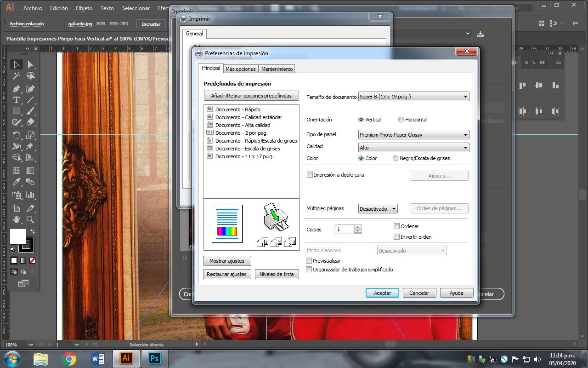The width and height of the screenshot is (588, 368).
Task: Select the Paintbrush tool
Action: click(31, 111)
